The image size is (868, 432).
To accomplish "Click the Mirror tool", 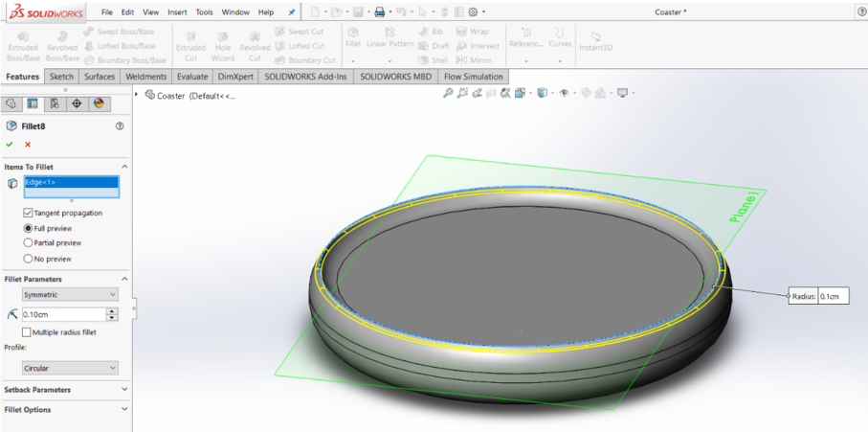I will tap(474, 60).
